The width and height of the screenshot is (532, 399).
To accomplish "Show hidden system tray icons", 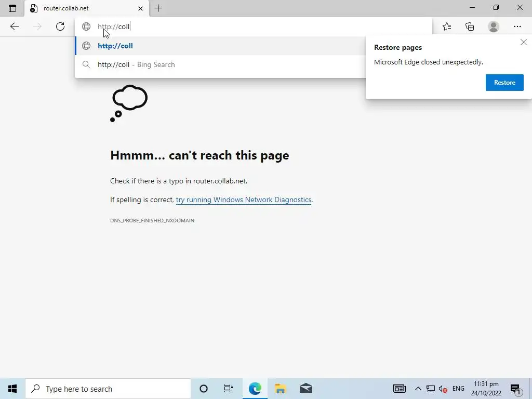I will click(x=418, y=389).
